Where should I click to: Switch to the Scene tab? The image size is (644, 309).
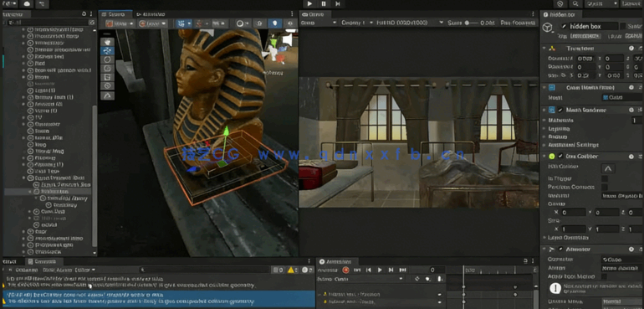115,14
